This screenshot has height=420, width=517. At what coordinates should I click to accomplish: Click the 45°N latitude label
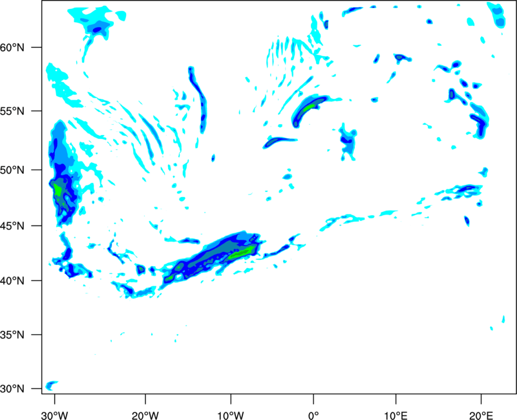click(x=12, y=226)
